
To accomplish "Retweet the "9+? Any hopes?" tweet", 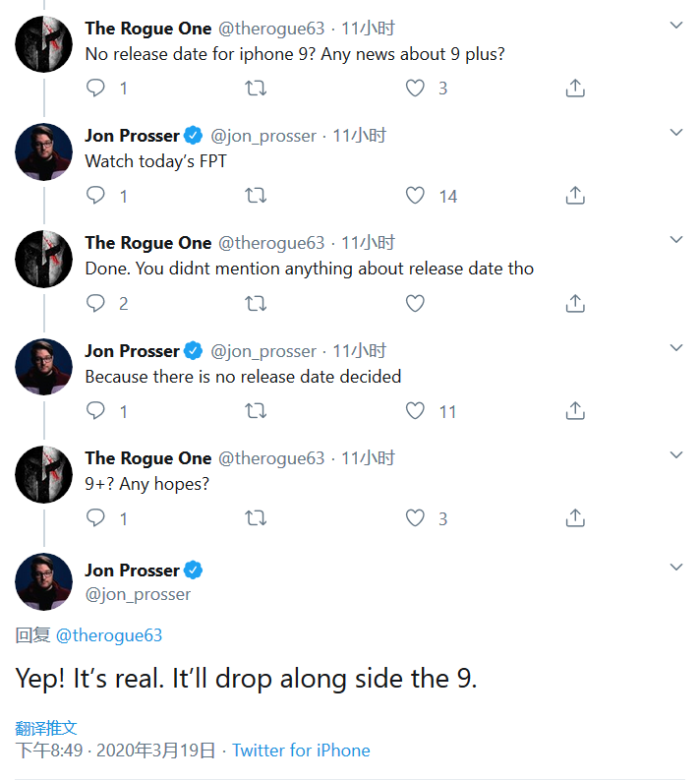I will tap(256, 518).
